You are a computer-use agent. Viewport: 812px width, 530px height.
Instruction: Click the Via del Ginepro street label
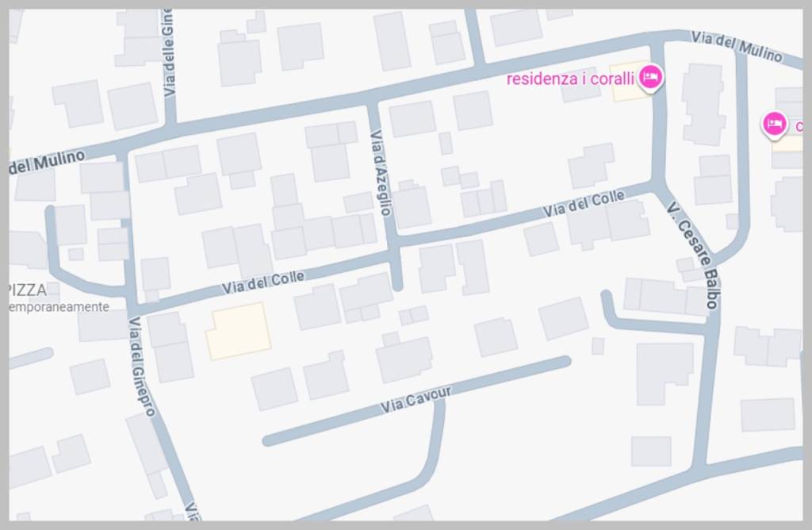tap(141, 367)
